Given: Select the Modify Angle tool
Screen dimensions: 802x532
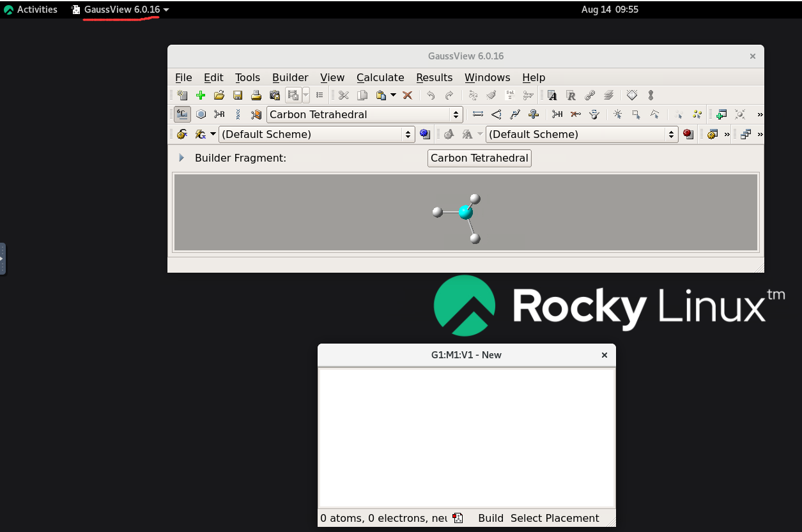Looking at the screenshot, I should tap(497, 114).
